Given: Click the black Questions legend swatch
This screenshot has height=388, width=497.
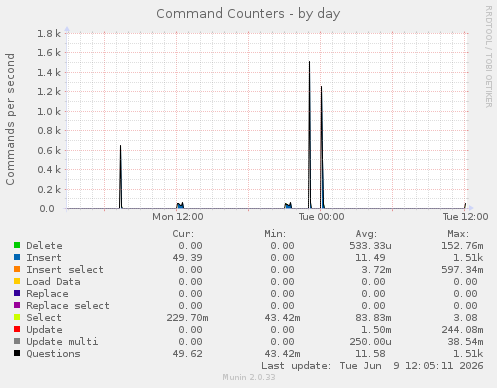Looking at the screenshot, I should point(17,353).
